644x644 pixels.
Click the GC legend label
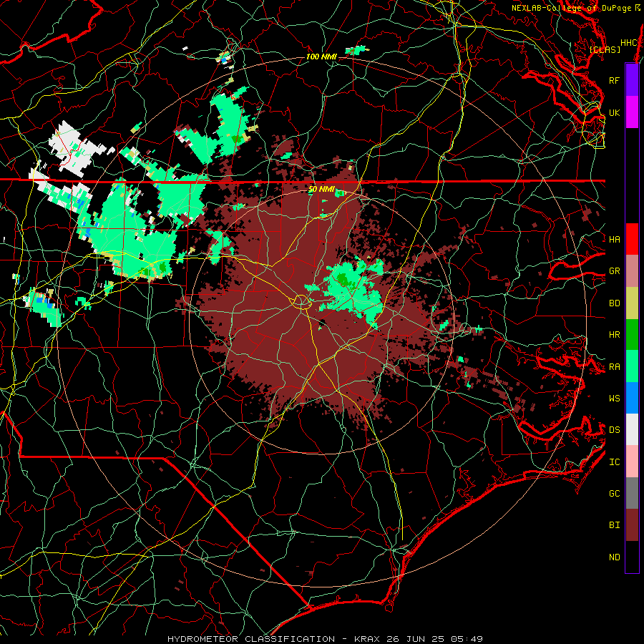614,493
